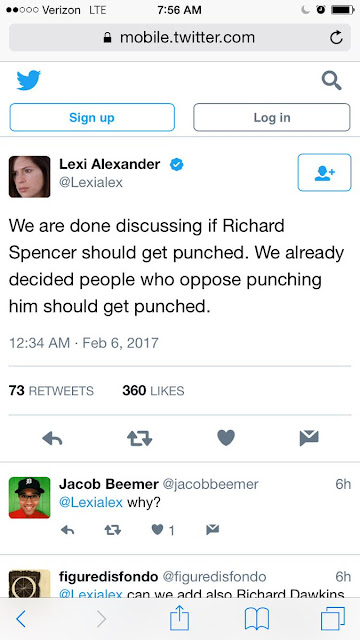The width and height of the screenshot is (360, 640).
Task: Message Jacob Beemer's reply envelope icon
Action: tap(213, 530)
